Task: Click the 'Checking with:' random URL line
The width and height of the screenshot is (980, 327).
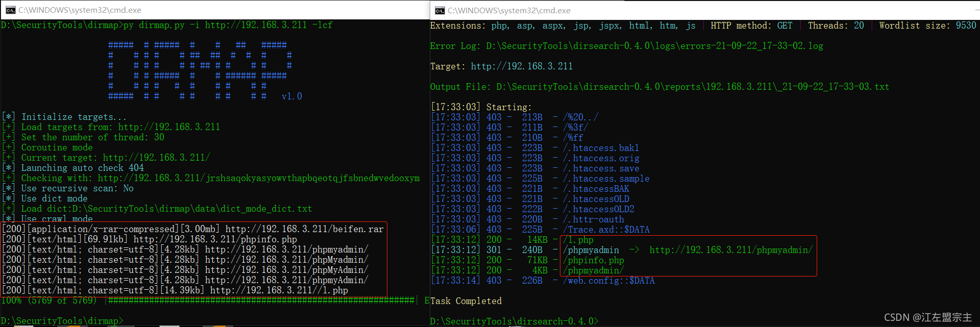Action: [211, 178]
